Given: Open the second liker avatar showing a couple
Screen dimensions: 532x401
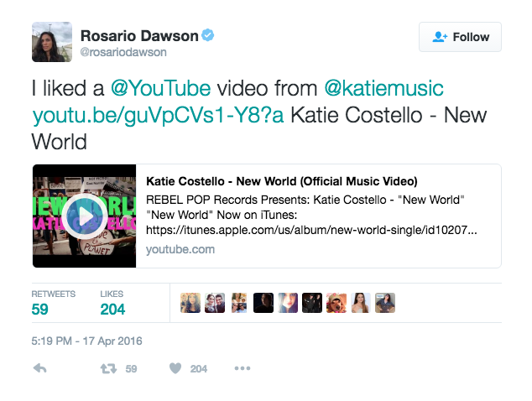Looking at the screenshot, I should click(215, 303).
